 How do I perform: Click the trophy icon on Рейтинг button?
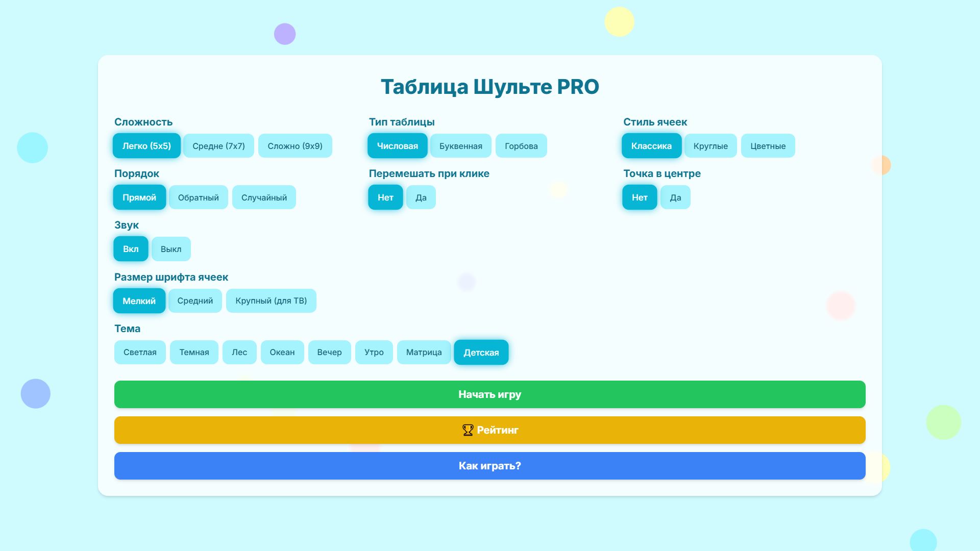coord(467,430)
